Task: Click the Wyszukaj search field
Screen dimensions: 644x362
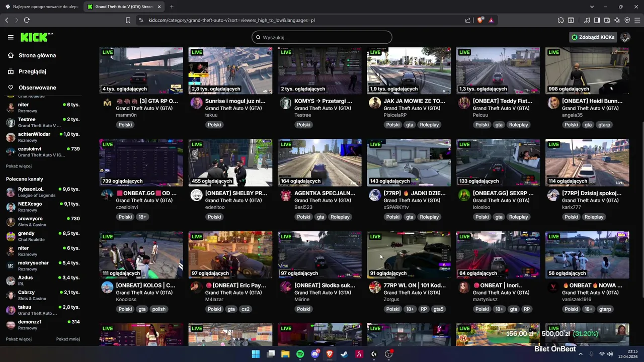Action: point(322,37)
